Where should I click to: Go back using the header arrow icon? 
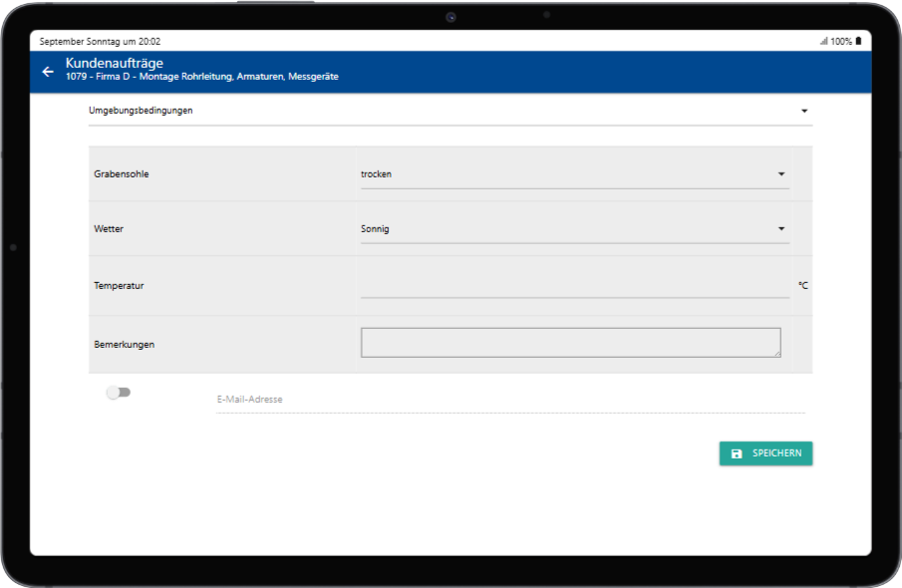[x=48, y=72]
